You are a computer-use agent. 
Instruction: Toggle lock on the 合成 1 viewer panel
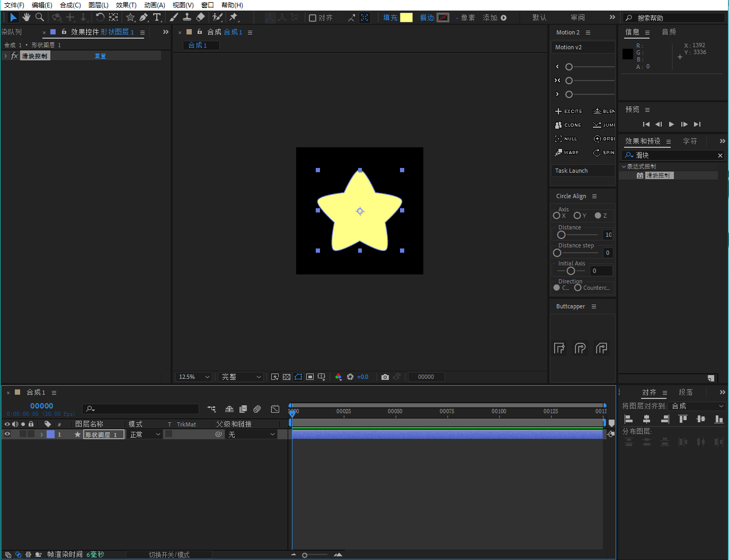point(200,32)
